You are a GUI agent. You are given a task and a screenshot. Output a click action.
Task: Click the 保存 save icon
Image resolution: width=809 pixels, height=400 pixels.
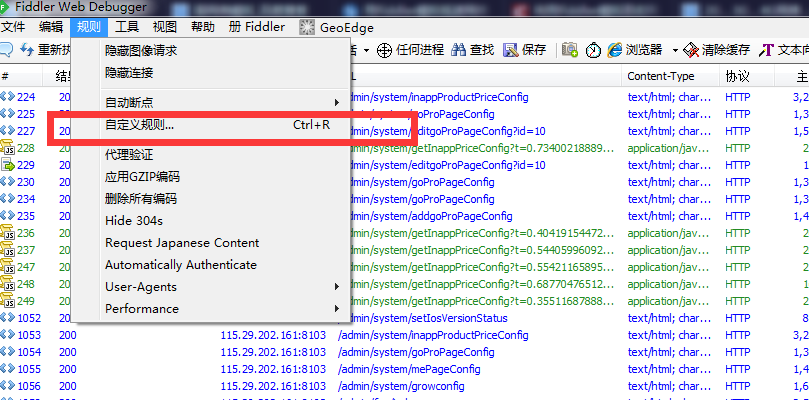[x=510, y=50]
